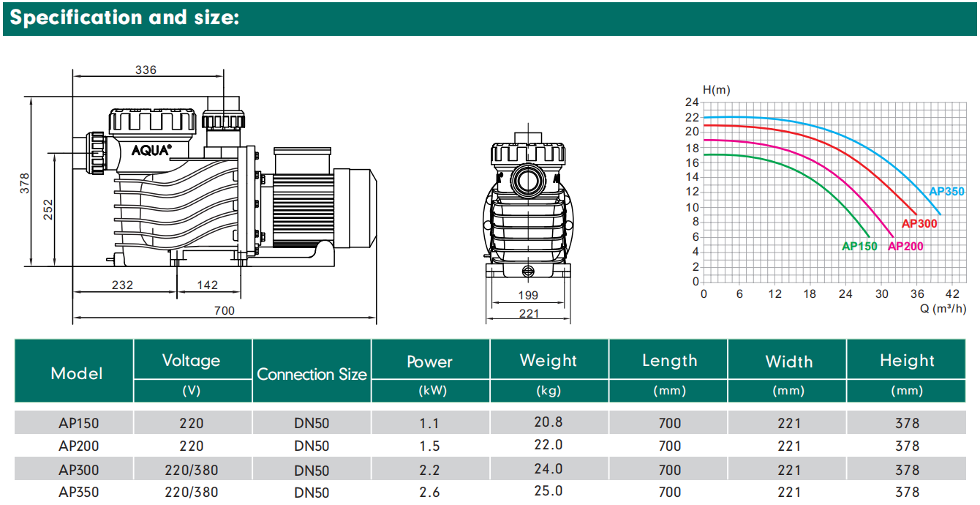Click the (mm) unit under Height
Image resolution: width=980 pixels, height=505 pixels.
908,391
